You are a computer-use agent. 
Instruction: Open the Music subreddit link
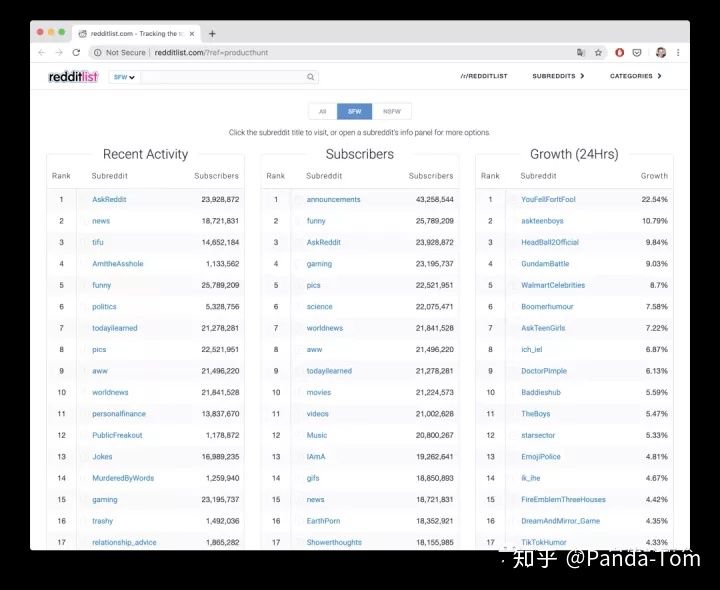coord(317,435)
